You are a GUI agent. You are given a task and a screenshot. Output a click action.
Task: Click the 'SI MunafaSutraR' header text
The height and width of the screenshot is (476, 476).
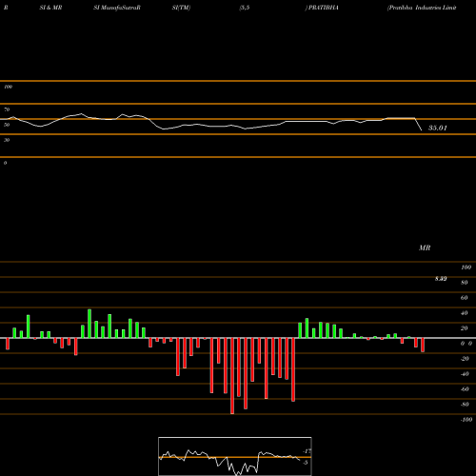click(x=117, y=8)
